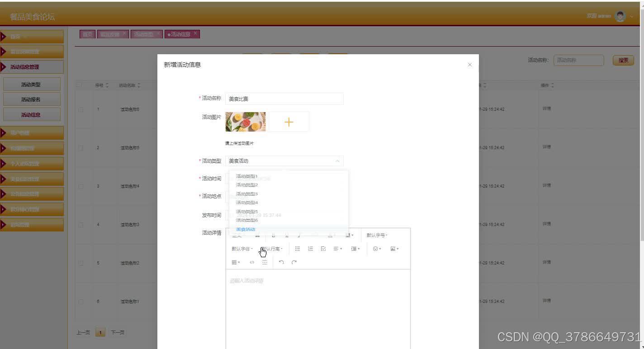Choose 活动类型3 from the dropdown list
Image resolution: width=644 pixels, height=349 pixels.
tap(289, 194)
